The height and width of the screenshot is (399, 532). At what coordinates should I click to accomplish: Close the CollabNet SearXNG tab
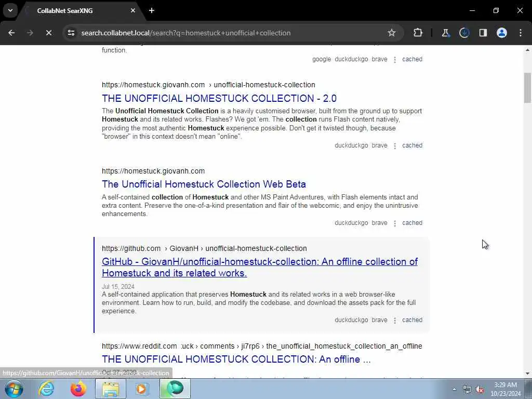(133, 10)
